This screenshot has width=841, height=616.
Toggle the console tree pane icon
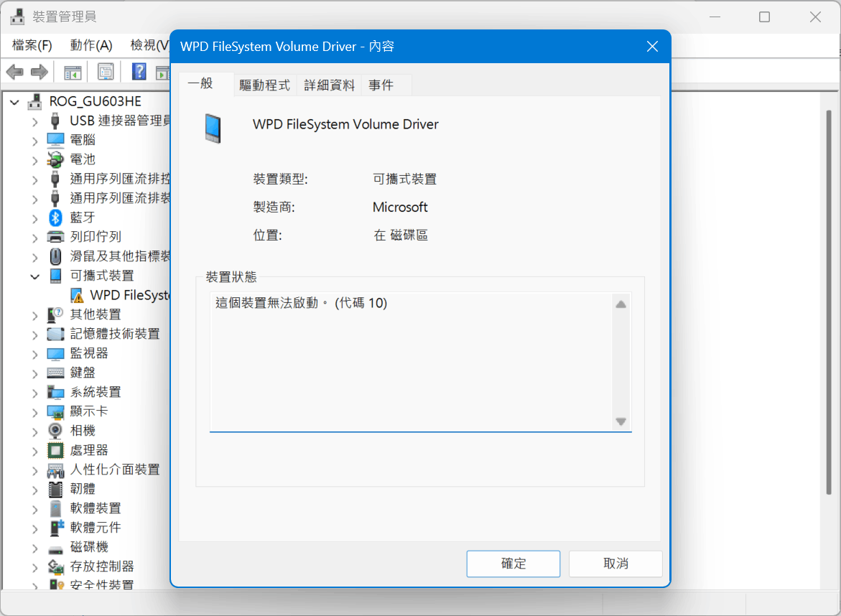(x=72, y=71)
